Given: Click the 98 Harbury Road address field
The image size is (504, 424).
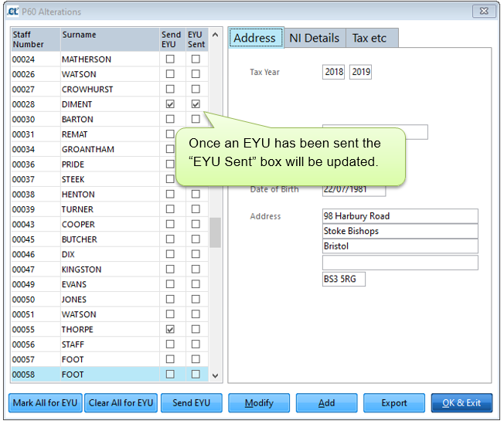Looking at the screenshot, I should coord(400,216).
